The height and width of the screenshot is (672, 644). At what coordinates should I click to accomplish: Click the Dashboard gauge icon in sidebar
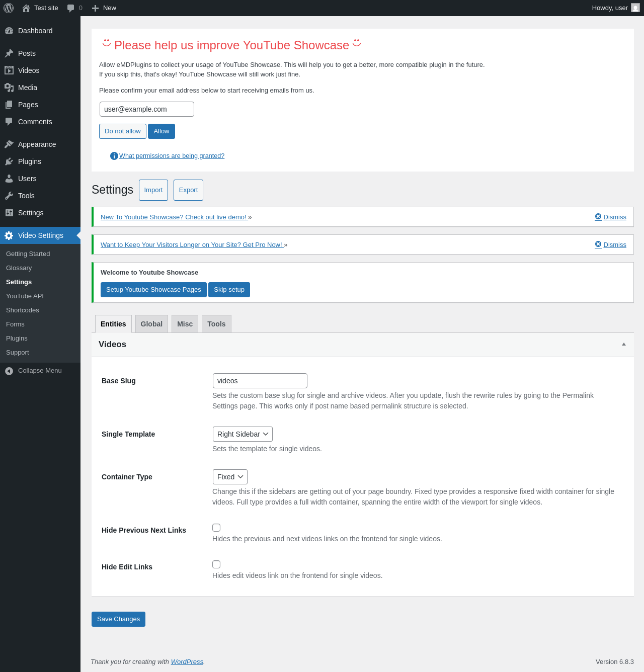click(x=9, y=31)
